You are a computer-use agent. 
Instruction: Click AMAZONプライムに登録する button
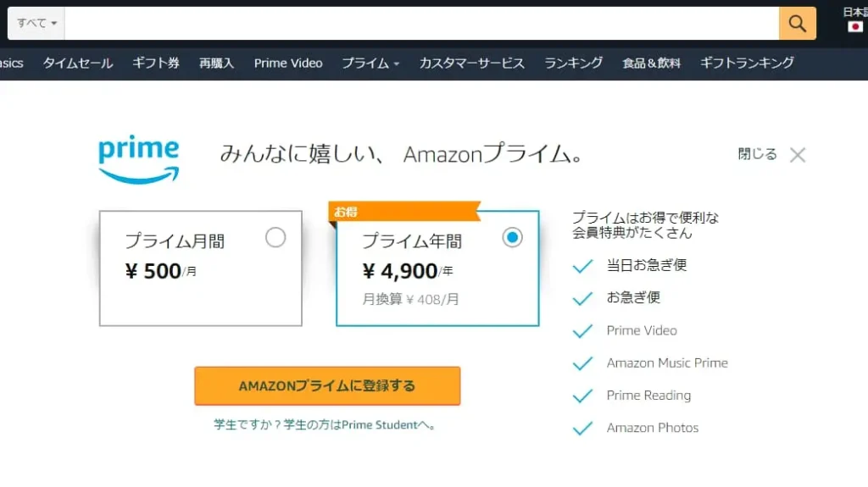tap(327, 385)
